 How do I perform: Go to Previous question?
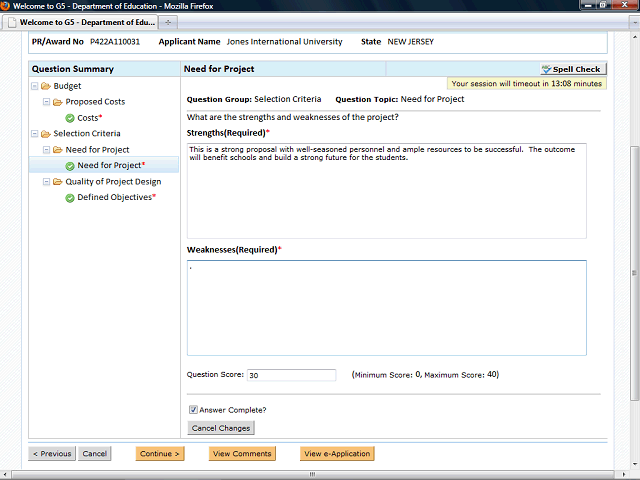tap(52, 453)
